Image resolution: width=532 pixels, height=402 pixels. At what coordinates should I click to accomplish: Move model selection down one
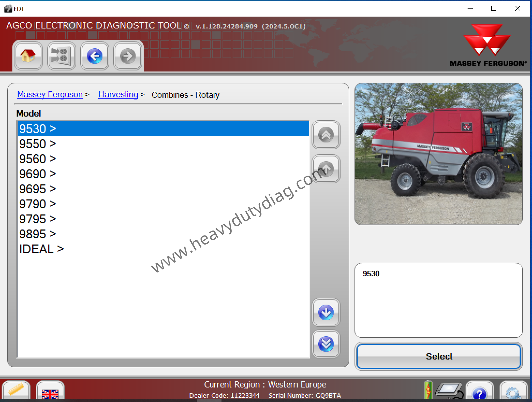326,312
